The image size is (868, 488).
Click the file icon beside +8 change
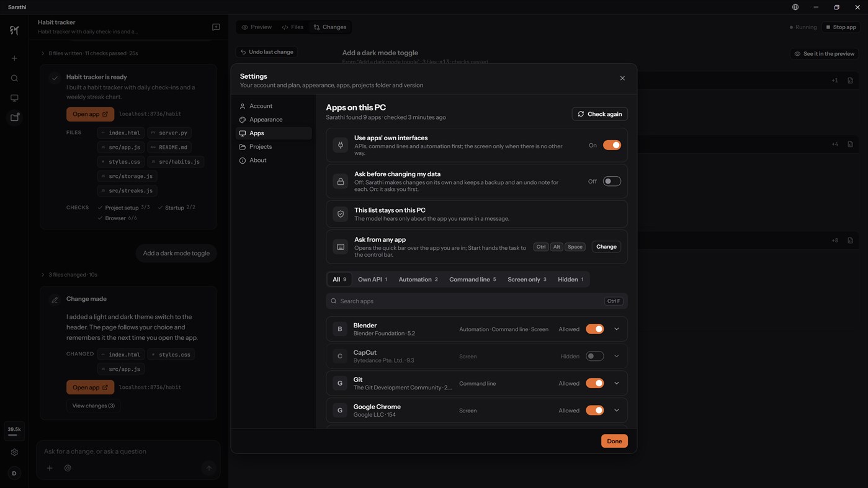850,241
